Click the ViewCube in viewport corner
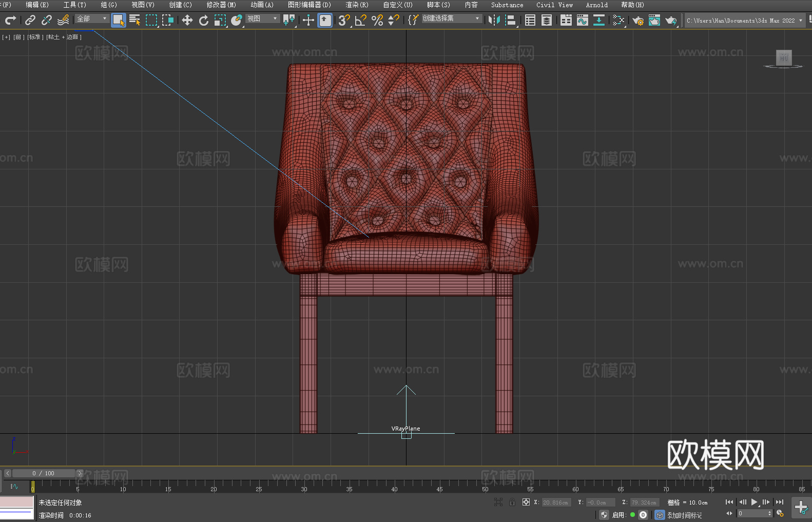812x522 pixels. 784,58
